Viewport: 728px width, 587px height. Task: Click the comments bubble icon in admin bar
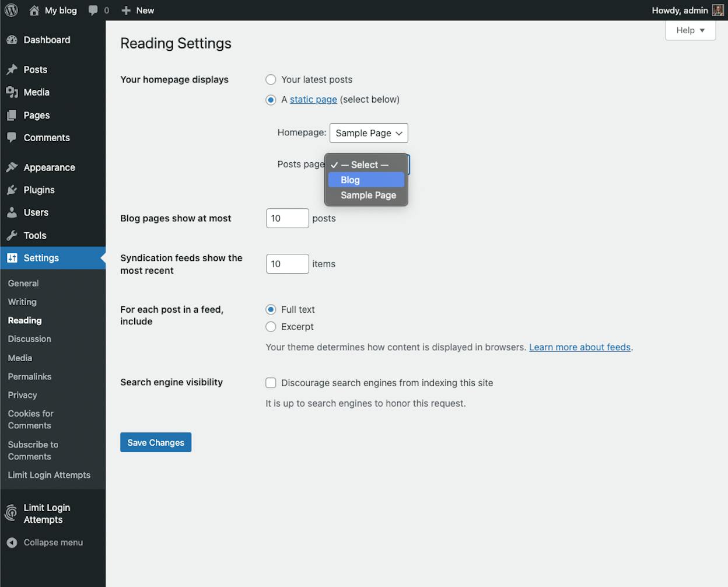pyautogui.click(x=93, y=11)
